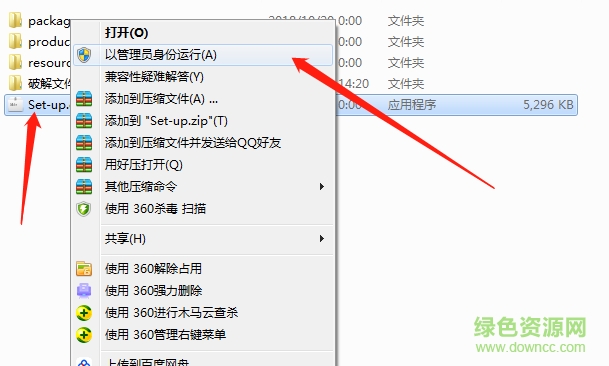
Task: Click the shield icon beside Run as administrator
Action: pyautogui.click(x=84, y=55)
